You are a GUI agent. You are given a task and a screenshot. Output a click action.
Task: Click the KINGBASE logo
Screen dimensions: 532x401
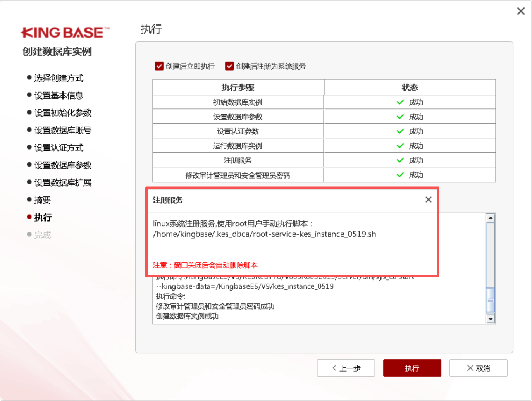pos(65,33)
